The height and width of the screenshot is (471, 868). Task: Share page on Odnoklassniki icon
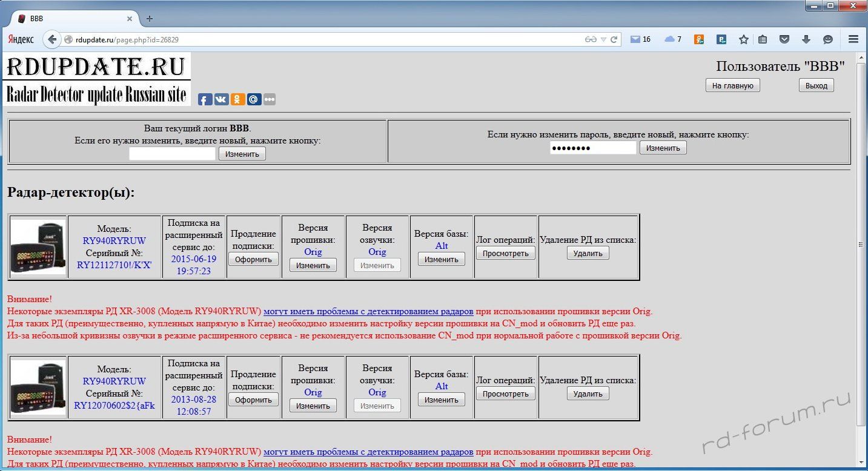point(237,99)
